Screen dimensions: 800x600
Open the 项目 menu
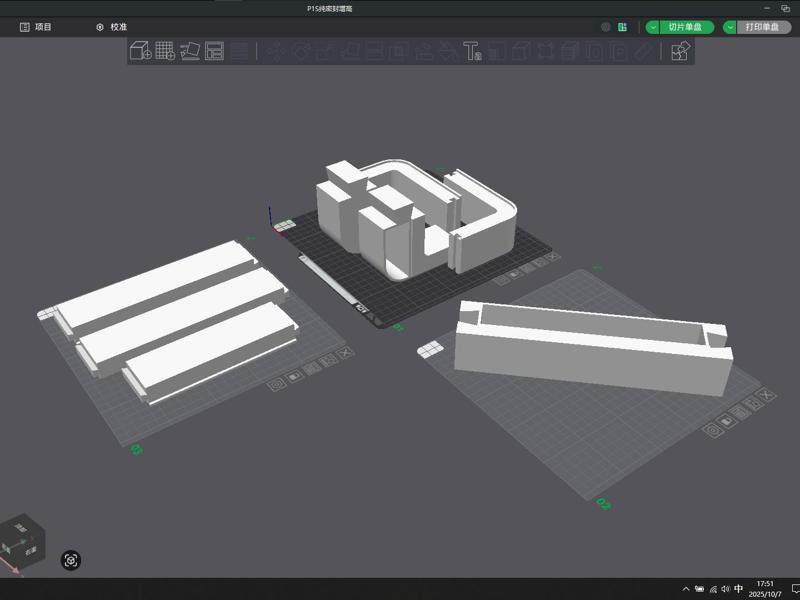click(36, 27)
